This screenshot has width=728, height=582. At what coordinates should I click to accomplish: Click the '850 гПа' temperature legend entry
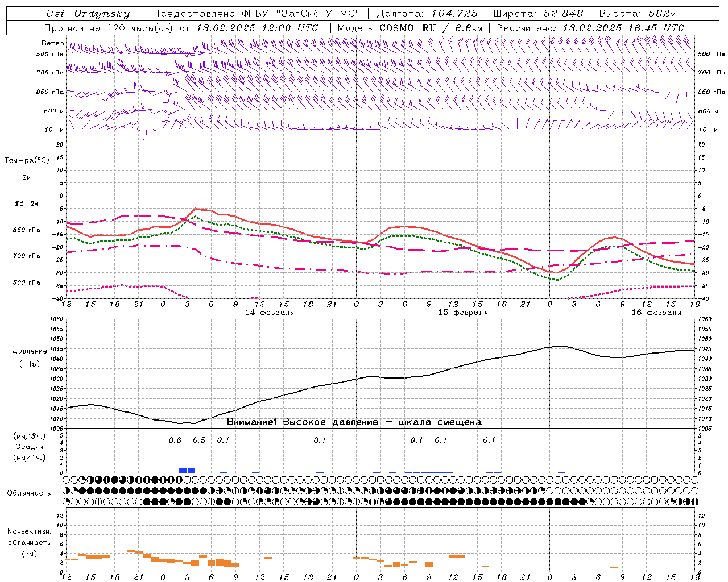pyautogui.click(x=27, y=230)
